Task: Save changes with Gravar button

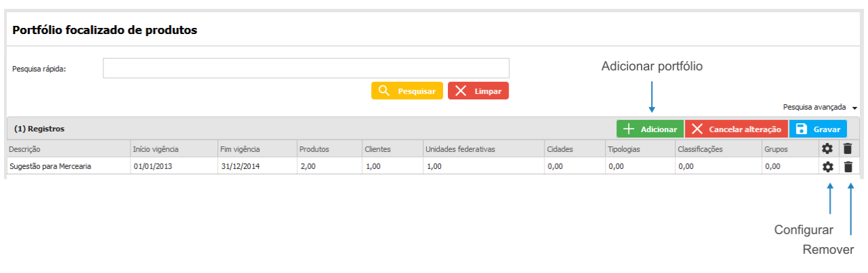Action: 818,129
